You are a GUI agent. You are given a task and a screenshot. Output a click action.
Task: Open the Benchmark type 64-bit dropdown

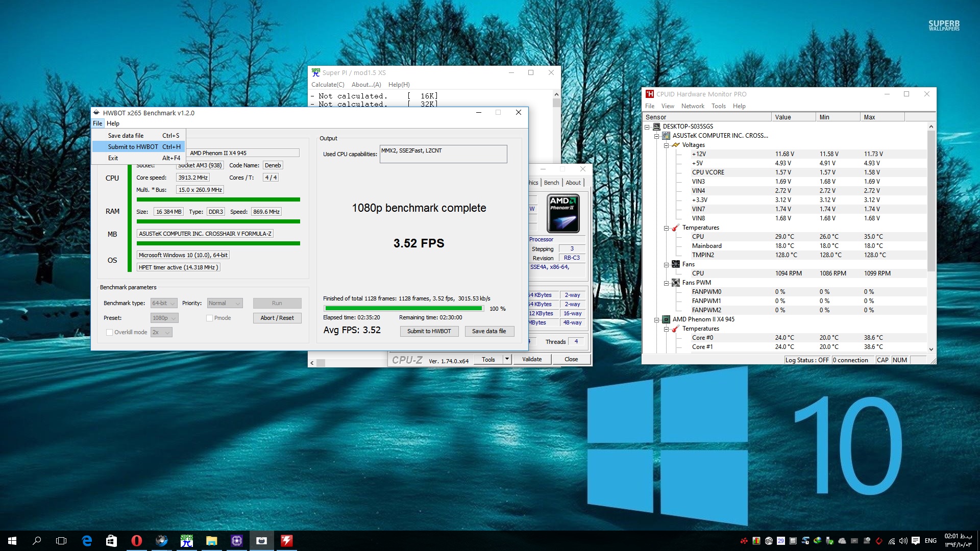pos(164,303)
